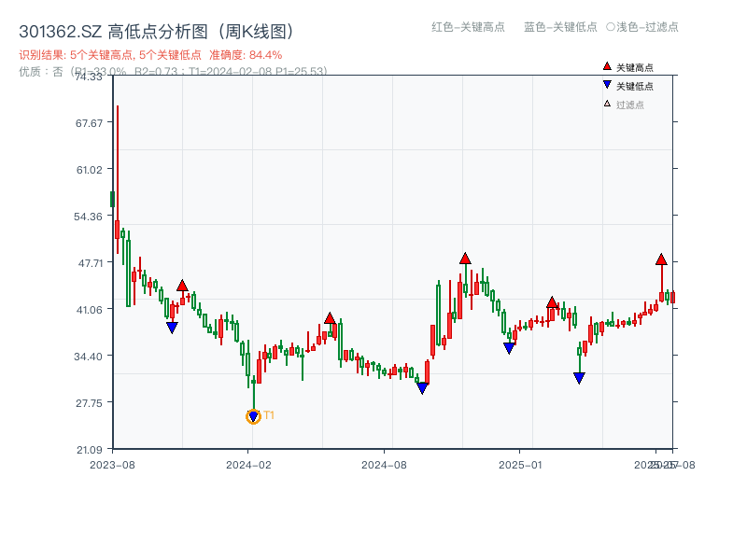
Task: Select the red high-point marker above the 2024-11 peak
Action: [464, 258]
